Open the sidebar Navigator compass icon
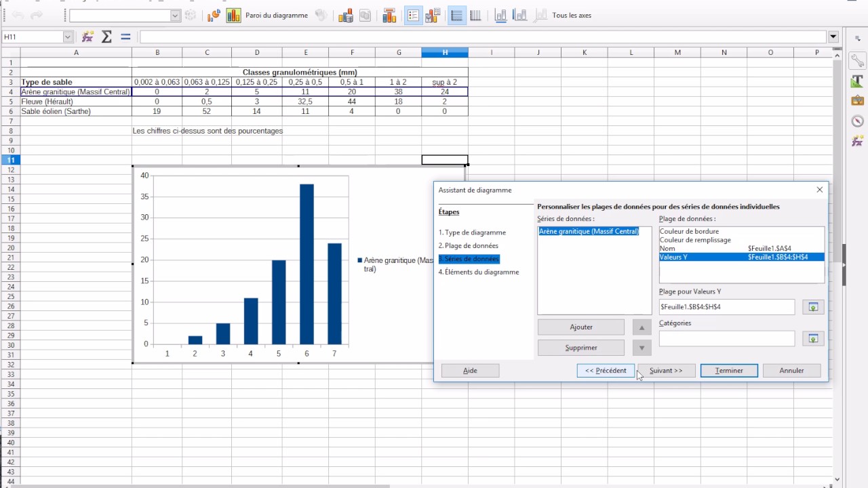This screenshot has height=488, width=868. [858, 121]
